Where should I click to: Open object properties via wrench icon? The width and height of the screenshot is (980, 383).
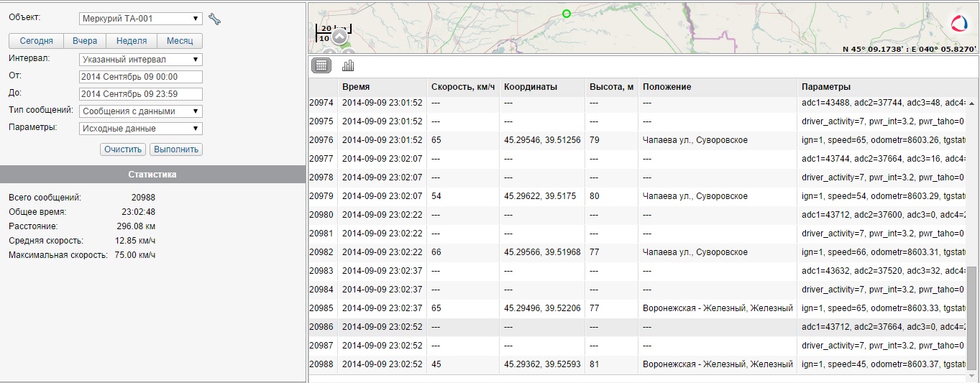[214, 19]
